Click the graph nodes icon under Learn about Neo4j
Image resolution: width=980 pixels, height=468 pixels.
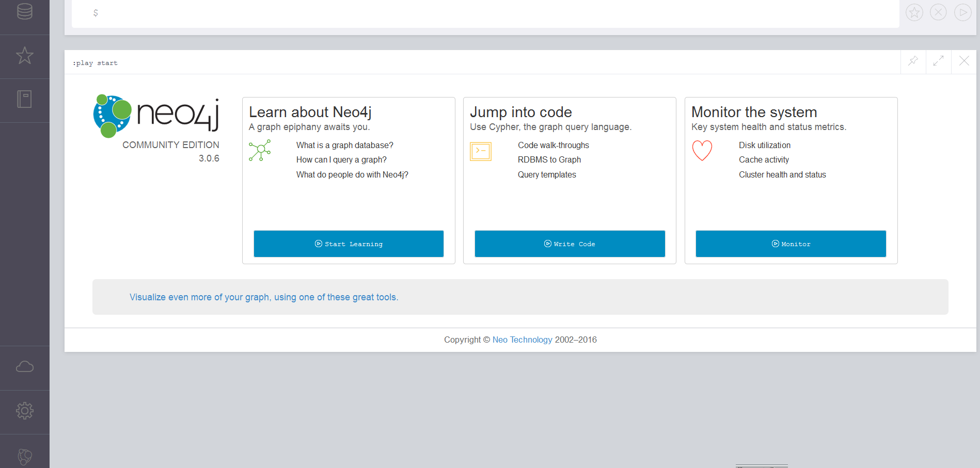(x=260, y=150)
